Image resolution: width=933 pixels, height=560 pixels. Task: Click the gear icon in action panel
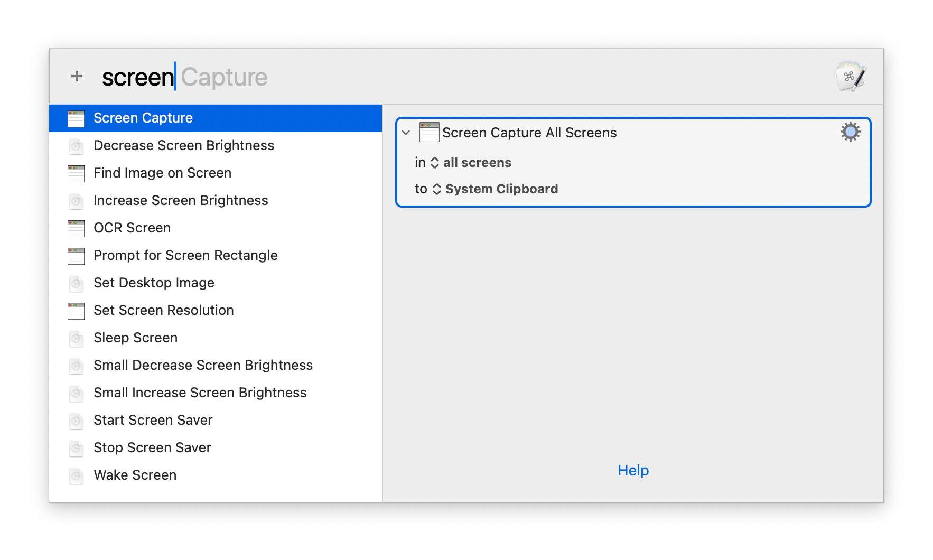[x=850, y=132]
